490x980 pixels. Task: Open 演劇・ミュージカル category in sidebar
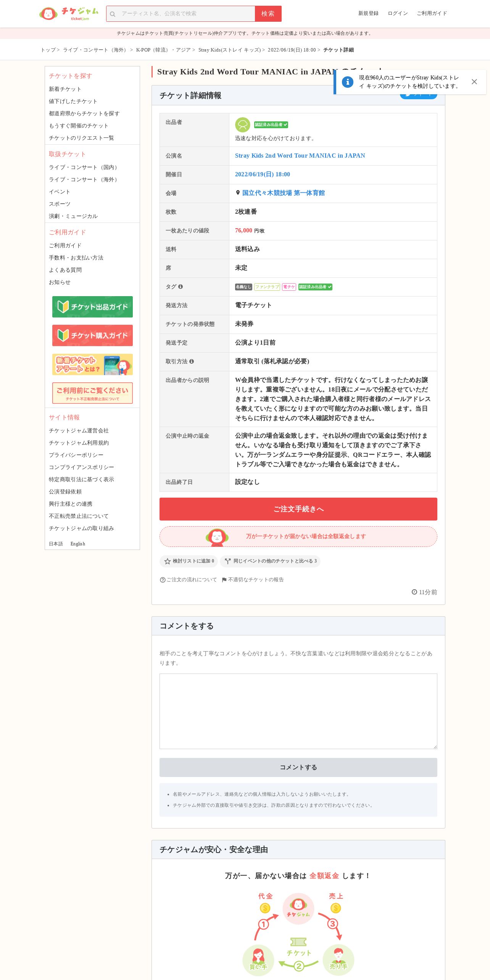(73, 216)
